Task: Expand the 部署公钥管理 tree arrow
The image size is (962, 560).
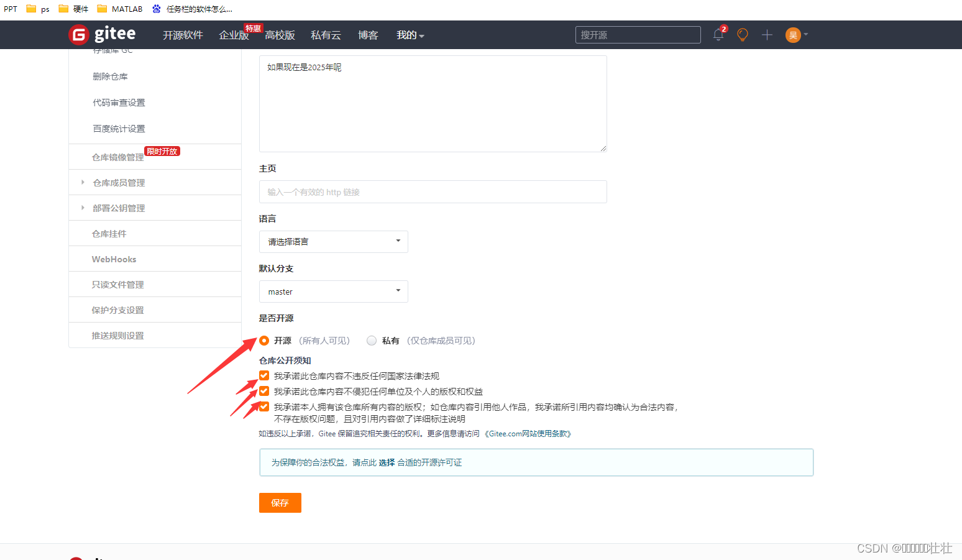Action: pos(83,208)
